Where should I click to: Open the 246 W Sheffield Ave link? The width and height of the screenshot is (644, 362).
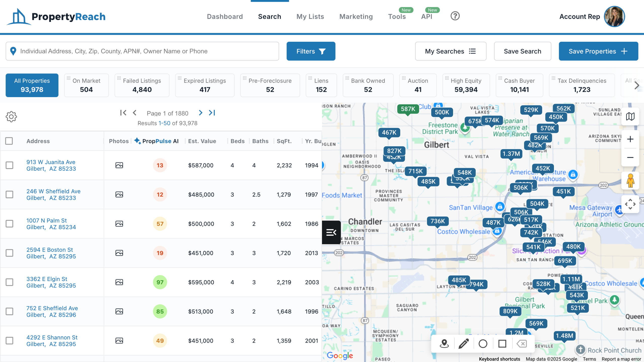click(53, 191)
